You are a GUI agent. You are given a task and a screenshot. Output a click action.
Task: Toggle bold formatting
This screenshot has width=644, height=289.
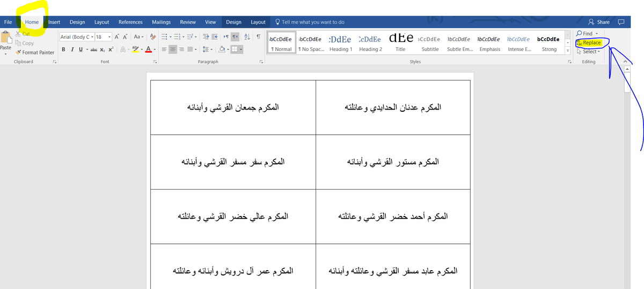[63, 49]
